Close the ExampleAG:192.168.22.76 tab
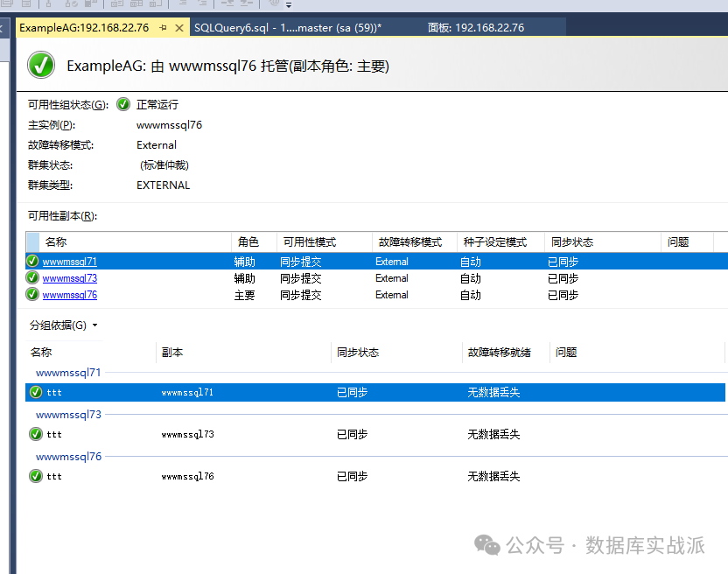 pyautogui.click(x=179, y=28)
